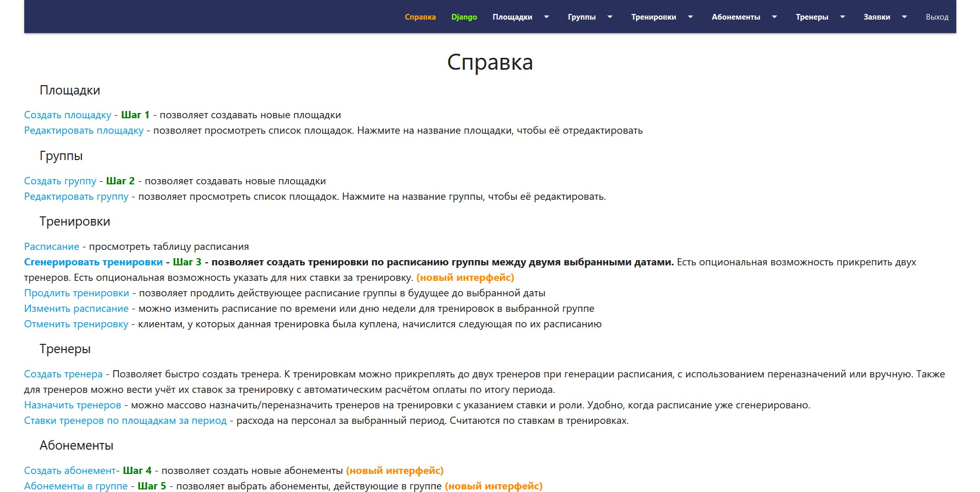Open the Назначить тренеров link
980x492 pixels.
tap(72, 405)
